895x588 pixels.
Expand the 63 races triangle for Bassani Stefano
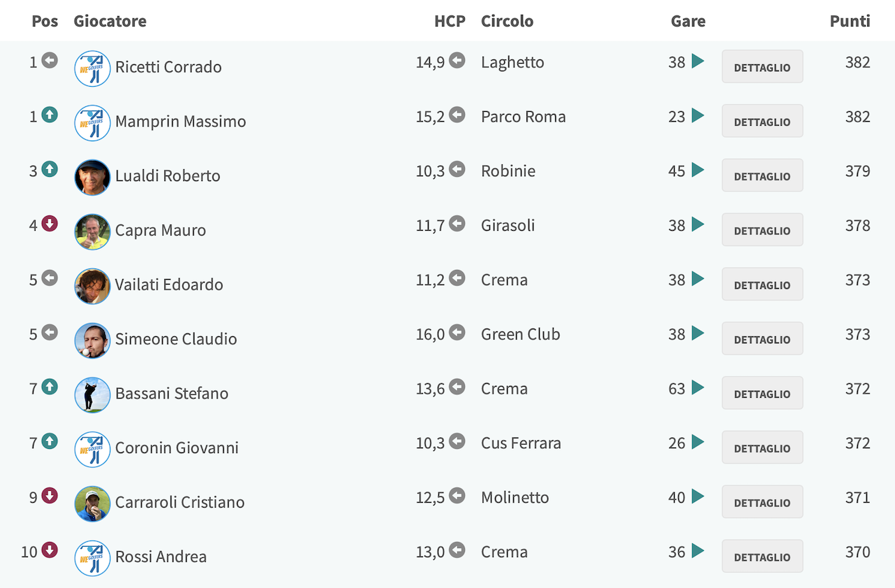(697, 387)
